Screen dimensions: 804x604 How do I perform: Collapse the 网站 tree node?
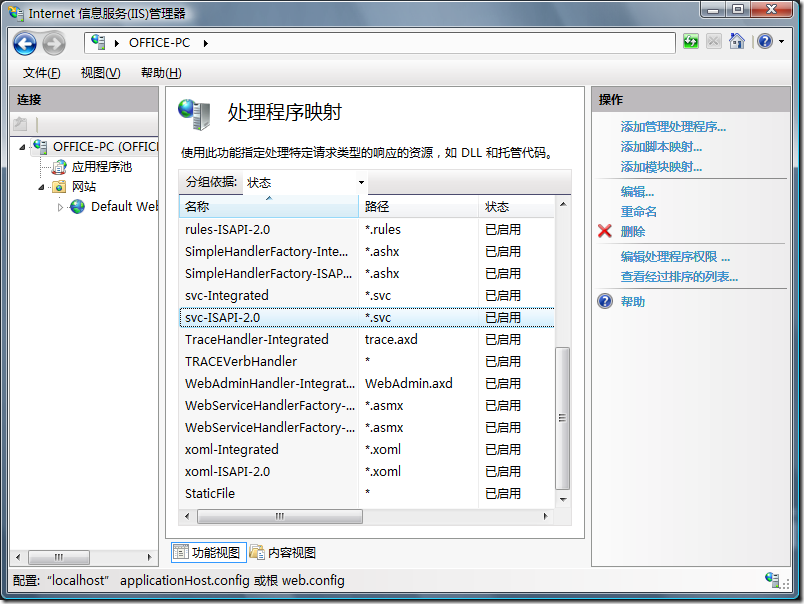42,187
